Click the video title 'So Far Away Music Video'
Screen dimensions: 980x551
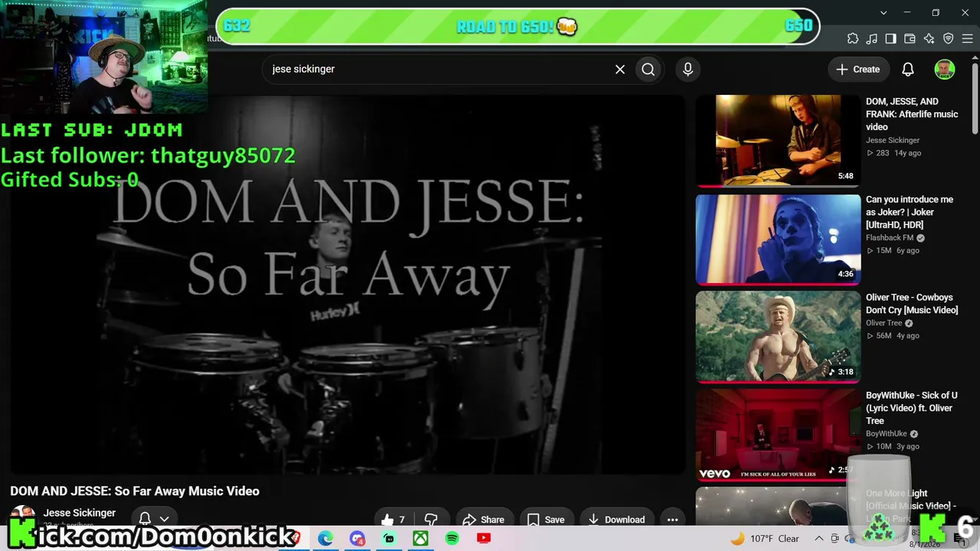[135, 491]
